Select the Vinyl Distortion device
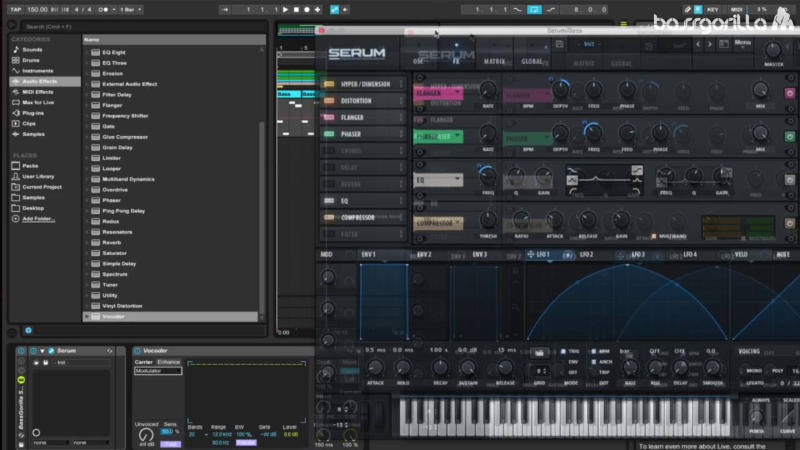 coord(122,306)
